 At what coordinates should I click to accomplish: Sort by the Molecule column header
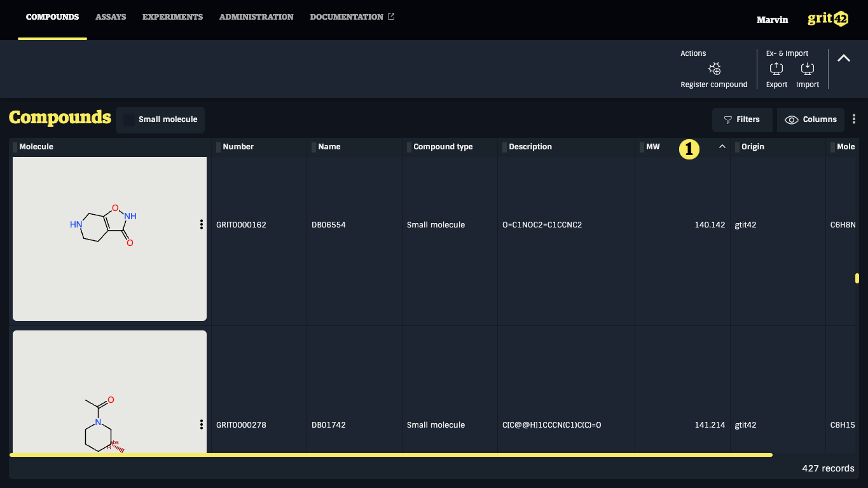coord(36,147)
